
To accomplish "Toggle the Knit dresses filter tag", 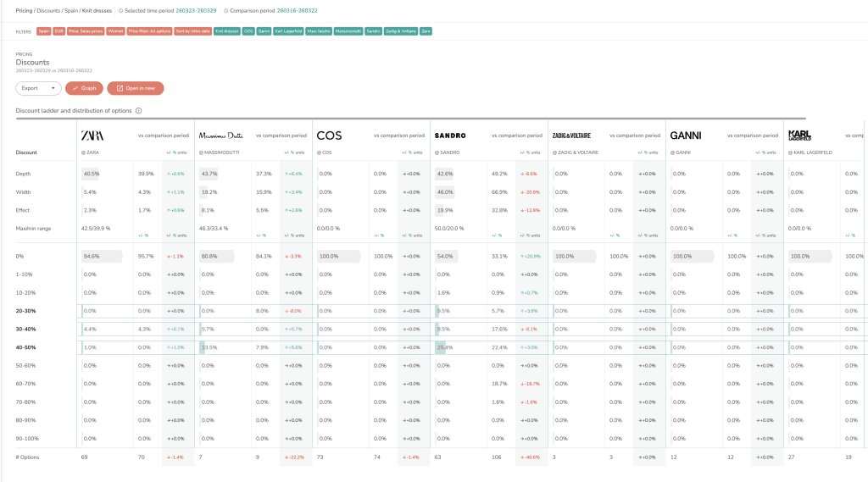I will tap(225, 30).
